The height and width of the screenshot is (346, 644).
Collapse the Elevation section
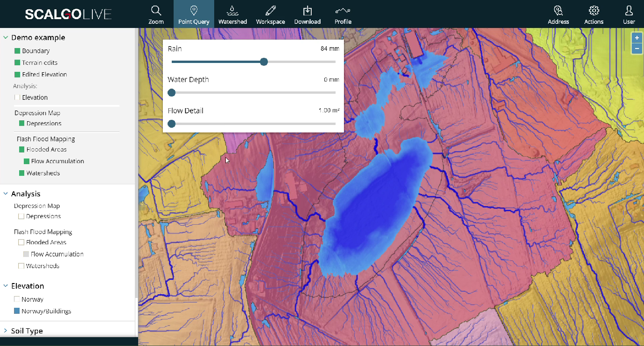pos(6,286)
